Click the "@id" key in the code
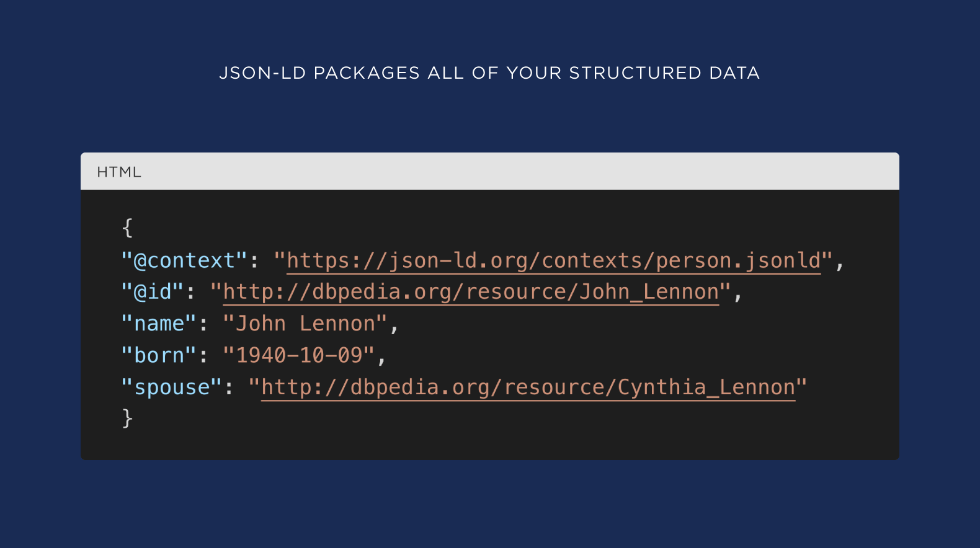Image resolution: width=980 pixels, height=548 pixels. 153,292
